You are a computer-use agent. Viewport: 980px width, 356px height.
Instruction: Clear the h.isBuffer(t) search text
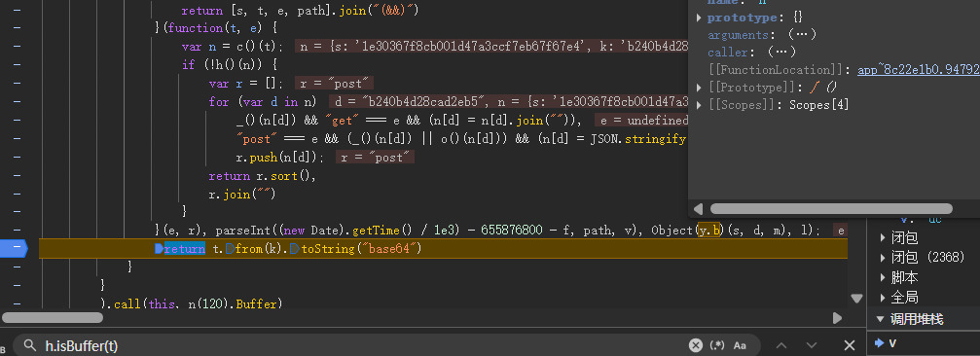(696, 345)
